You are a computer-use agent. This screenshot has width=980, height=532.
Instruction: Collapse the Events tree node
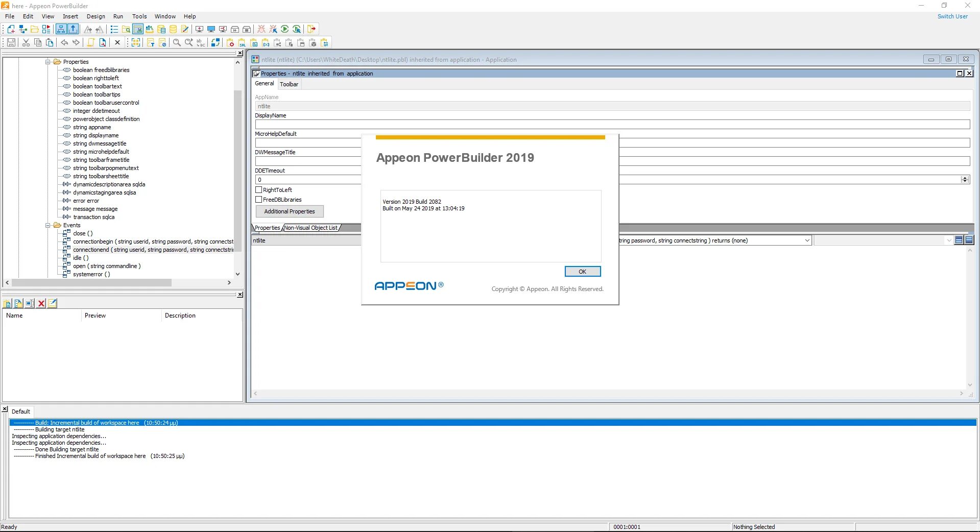point(48,225)
